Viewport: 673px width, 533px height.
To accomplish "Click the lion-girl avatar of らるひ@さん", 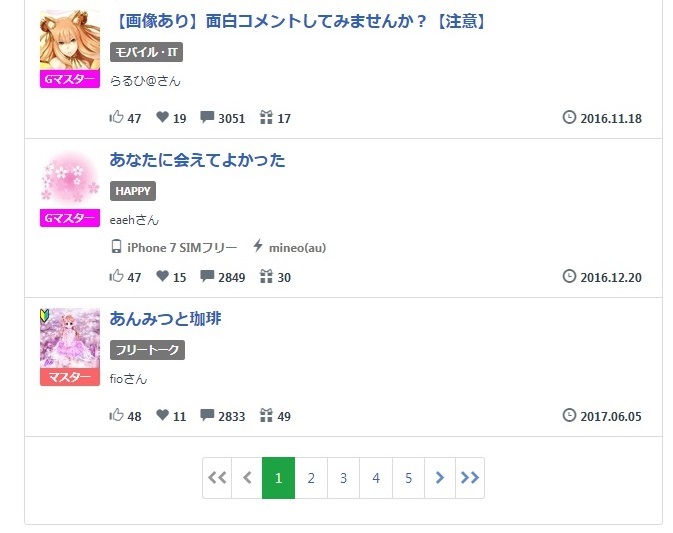I will point(70,41).
